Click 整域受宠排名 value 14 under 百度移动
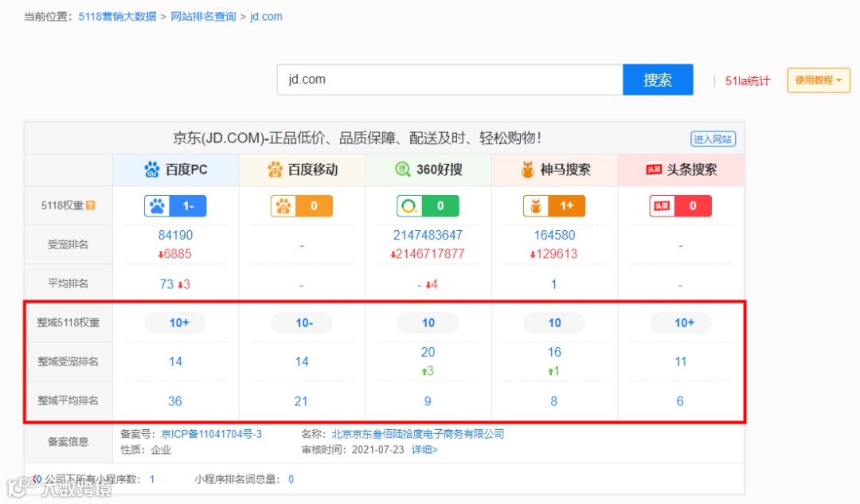This screenshot has height=504, width=860. (x=302, y=361)
